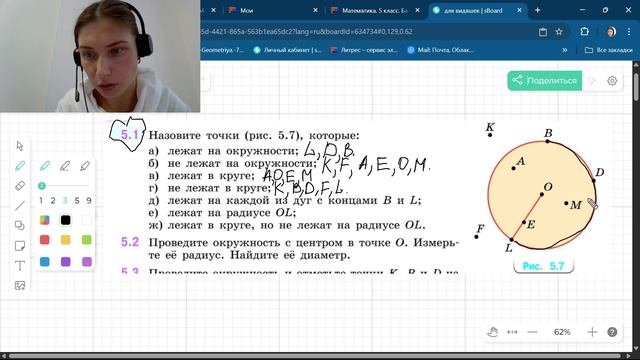Open the Все закладки folder
640x360 pixels.
tap(609, 50)
